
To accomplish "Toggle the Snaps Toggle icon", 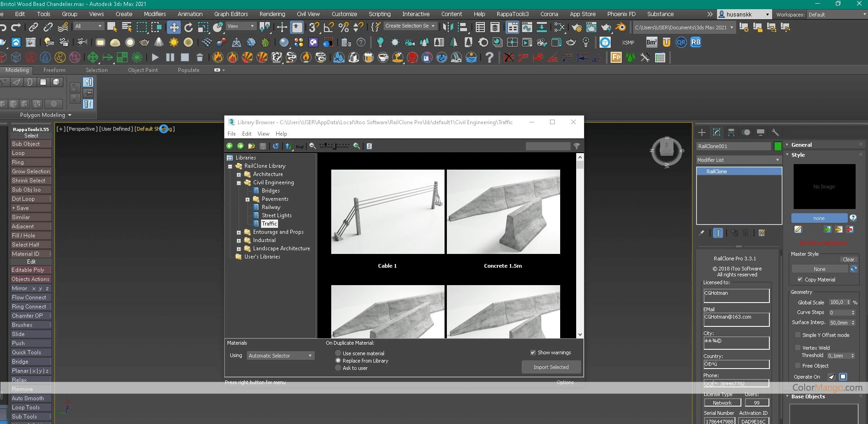I will (313, 27).
